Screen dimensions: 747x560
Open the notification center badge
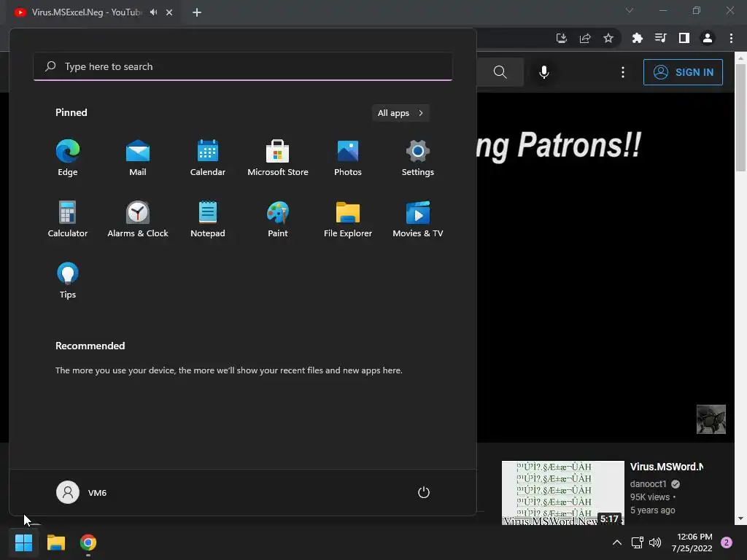pyautogui.click(x=727, y=542)
